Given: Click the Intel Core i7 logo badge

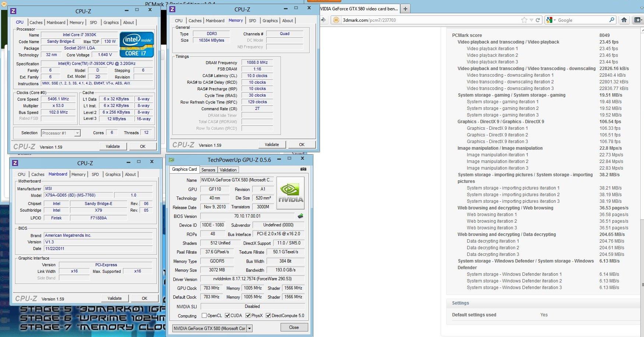Looking at the screenshot, I should pos(137,45).
